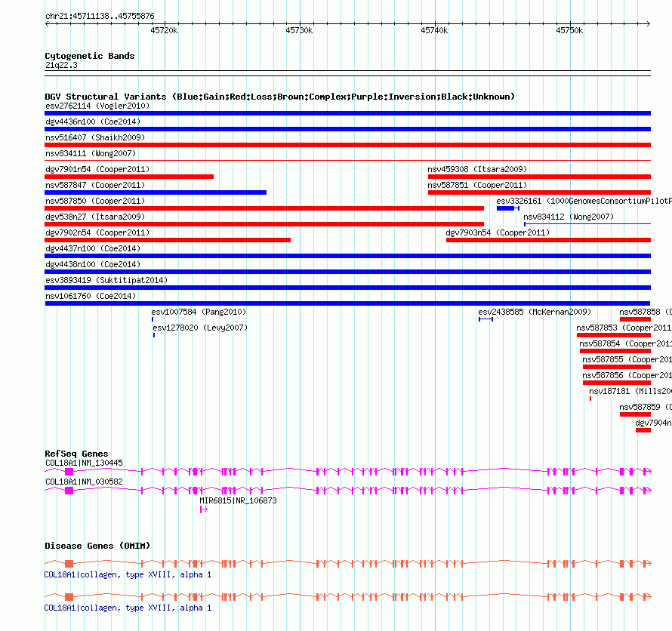Viewport: 672px width, 631px height.
Task: Open the nsv834112 (Wong2007) thin blue variant
Action: click(587, 224)
